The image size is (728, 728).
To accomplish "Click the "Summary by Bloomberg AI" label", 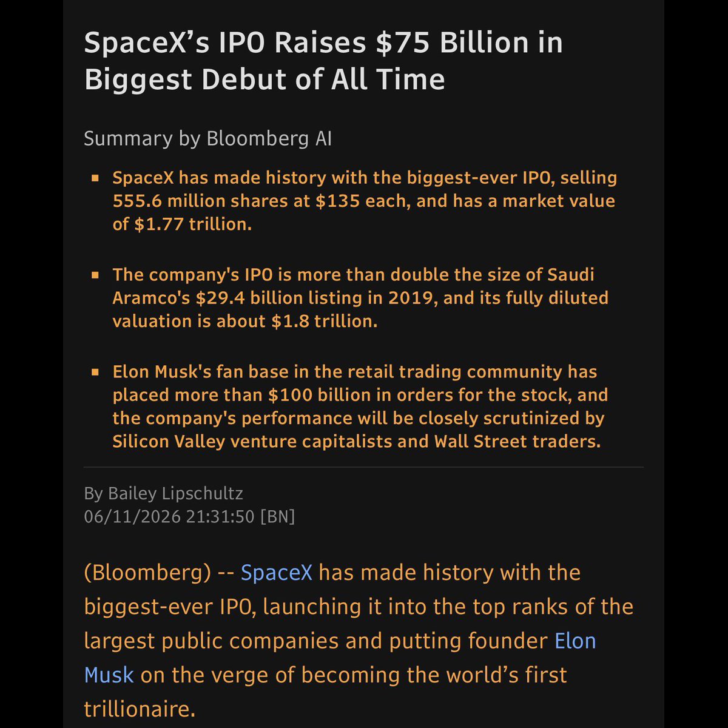I will (x=207, y=139).
